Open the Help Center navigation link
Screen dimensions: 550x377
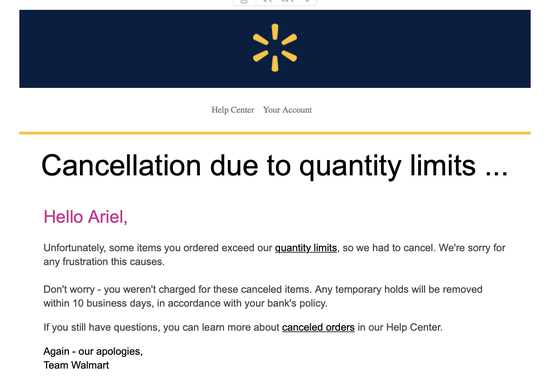[x=233, y=110]
